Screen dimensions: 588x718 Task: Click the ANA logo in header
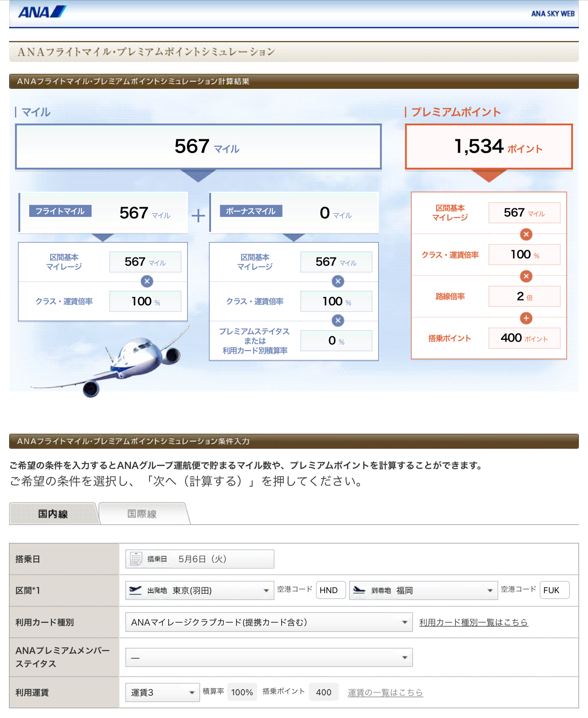click(x=42, y=11)
